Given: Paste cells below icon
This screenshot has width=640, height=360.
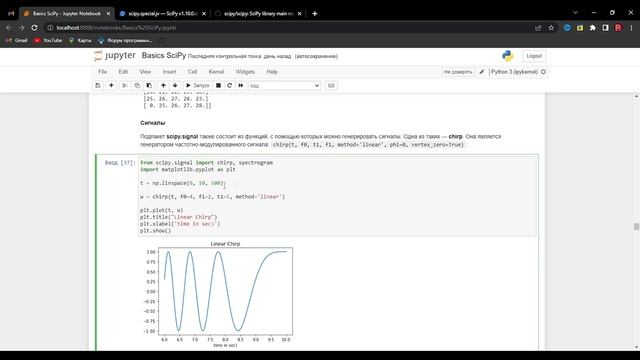Looking at the screenshot, I should 149,86.
